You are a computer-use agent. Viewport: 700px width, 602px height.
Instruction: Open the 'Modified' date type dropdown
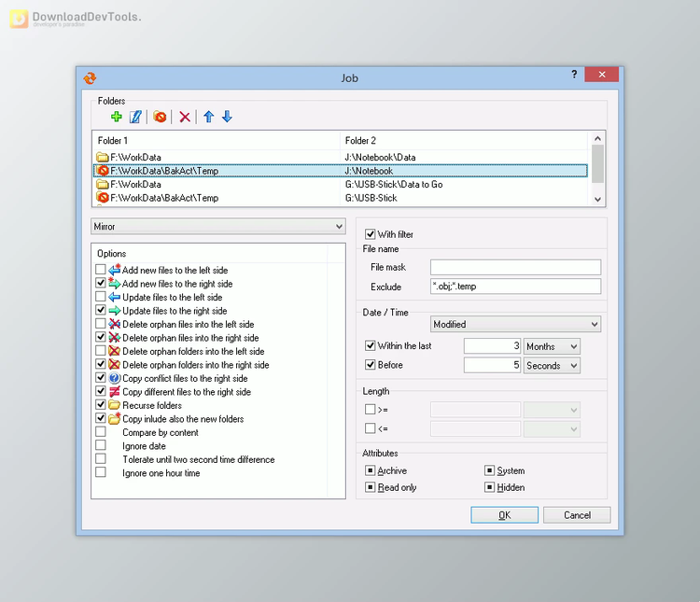click(x=515, y=324)
